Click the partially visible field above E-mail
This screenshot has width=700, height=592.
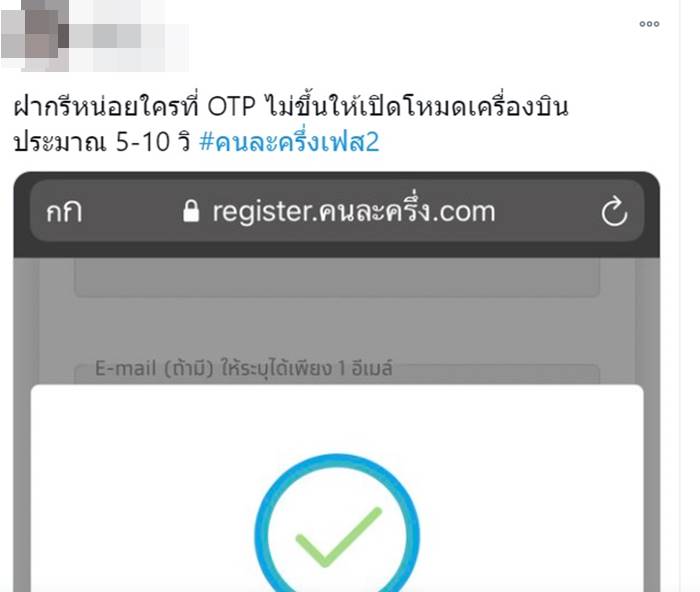point(337,278)
